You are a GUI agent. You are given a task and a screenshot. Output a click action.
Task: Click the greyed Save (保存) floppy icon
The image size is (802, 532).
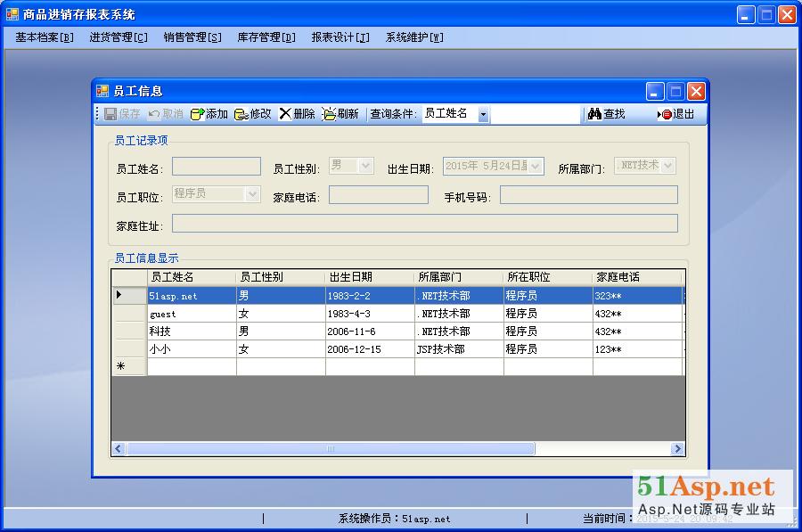110,114
